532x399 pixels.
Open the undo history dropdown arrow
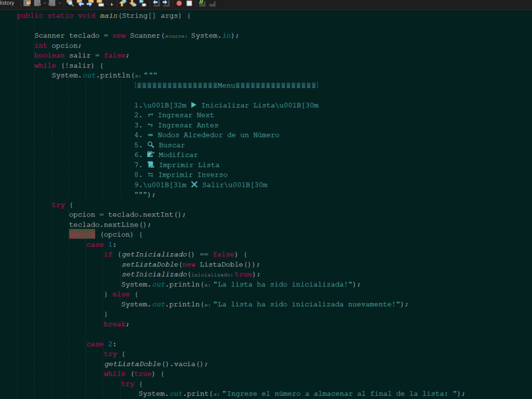click(x=45, y=4)
